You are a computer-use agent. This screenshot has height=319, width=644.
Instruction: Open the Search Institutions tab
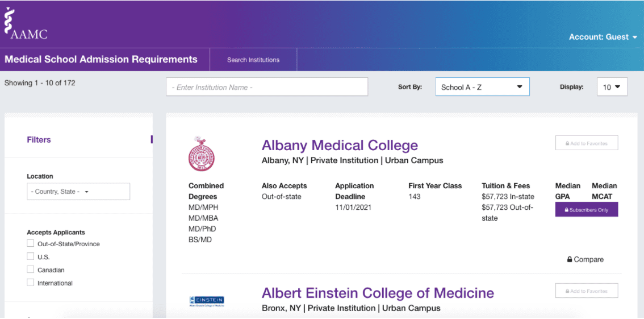(253, 60)
